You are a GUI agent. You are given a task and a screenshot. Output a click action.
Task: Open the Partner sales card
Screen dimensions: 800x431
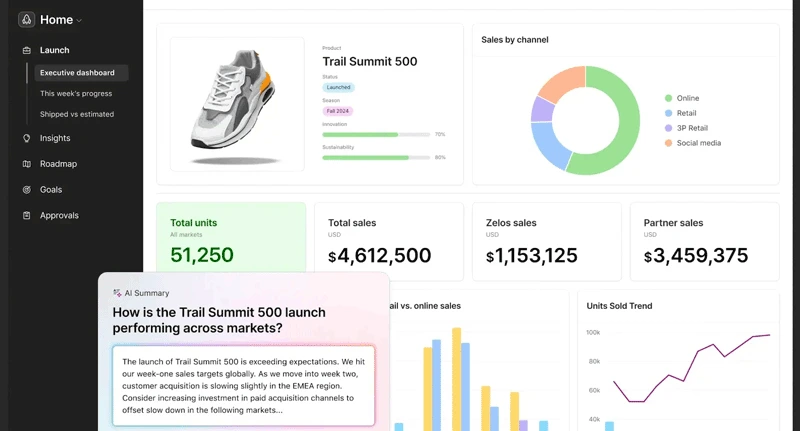click(x=705, y=242)
